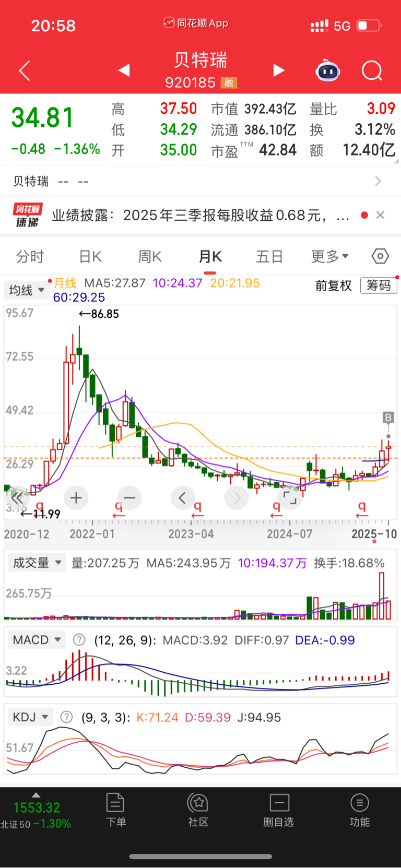Open the 同花顺速递 news logo
The height and width of the screenshot is (868, 401).
tap(28, 216)
